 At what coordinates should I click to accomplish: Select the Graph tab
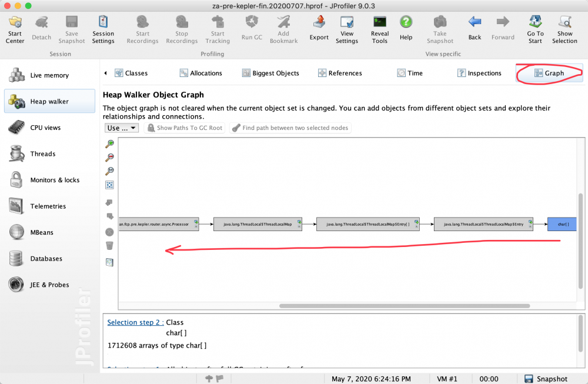[549, 73]
